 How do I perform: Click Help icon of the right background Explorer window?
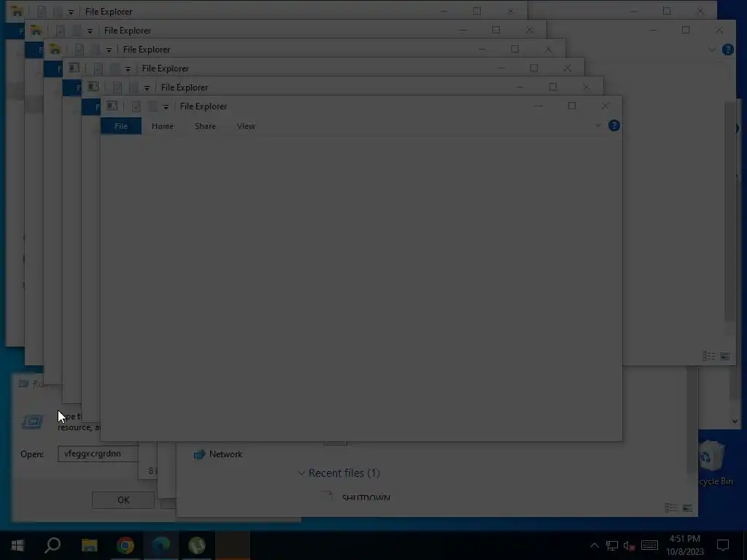(x=728, y=50)
